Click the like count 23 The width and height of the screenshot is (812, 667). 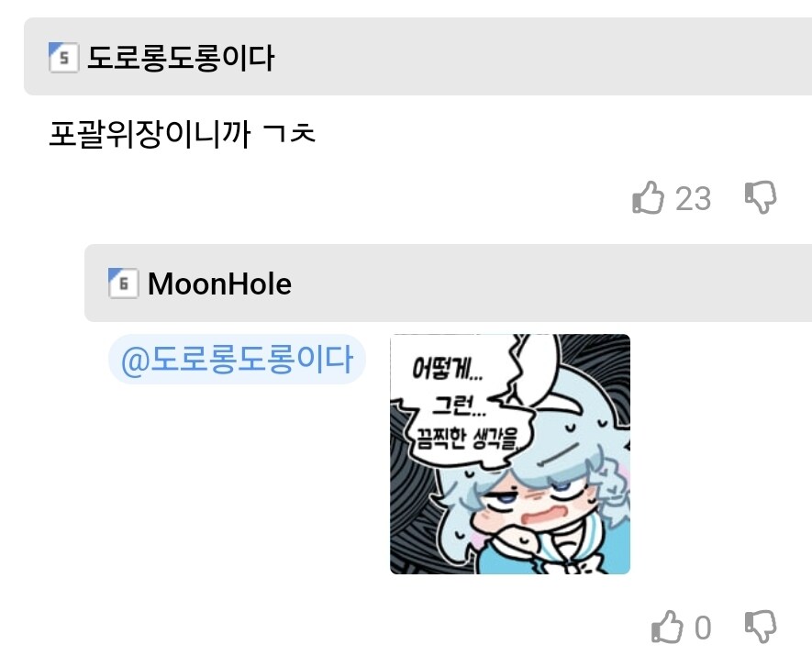(x=693, y=198)
